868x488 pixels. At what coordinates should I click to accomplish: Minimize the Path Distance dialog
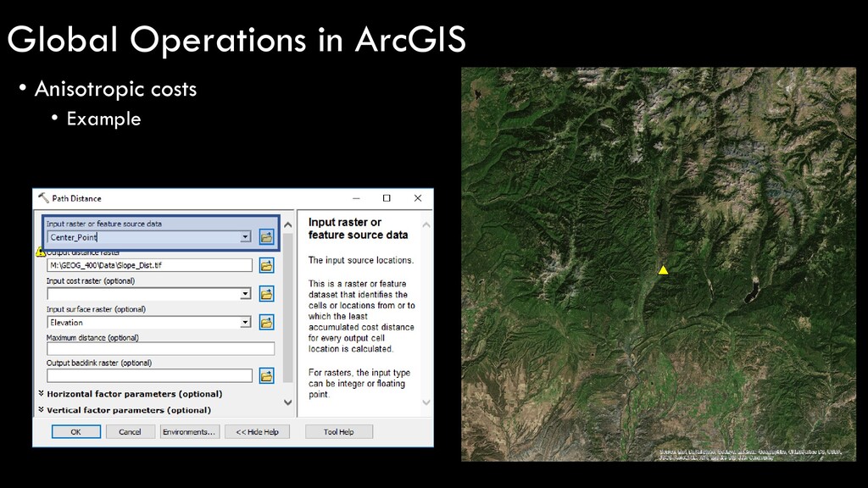click(x=356, y=198)
